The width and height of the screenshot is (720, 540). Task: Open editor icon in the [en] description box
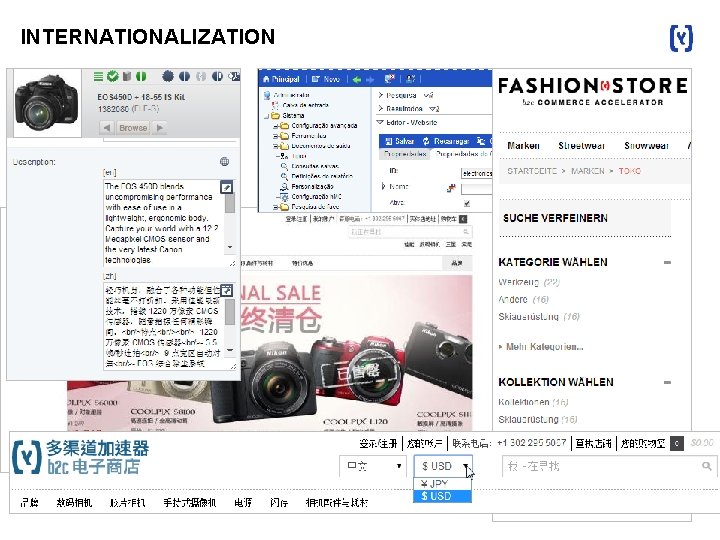[x=227, y=187]
